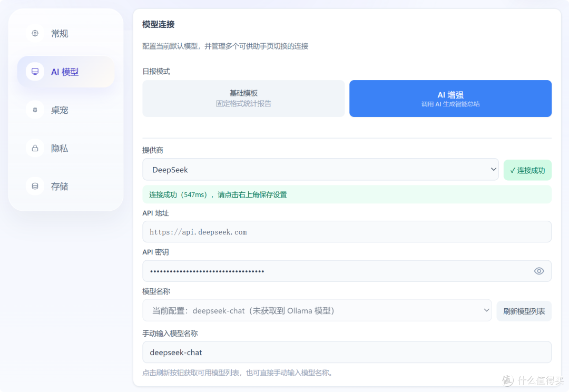The width and height of the screenshot is (569, 392).
Task: Click the description 配置当前默认模型 text
Action: (x=225, y=46)
